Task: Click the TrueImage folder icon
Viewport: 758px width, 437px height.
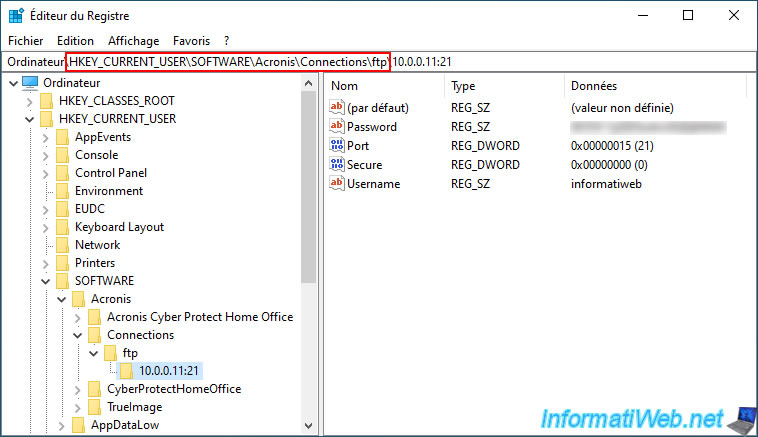Action: 94,407
